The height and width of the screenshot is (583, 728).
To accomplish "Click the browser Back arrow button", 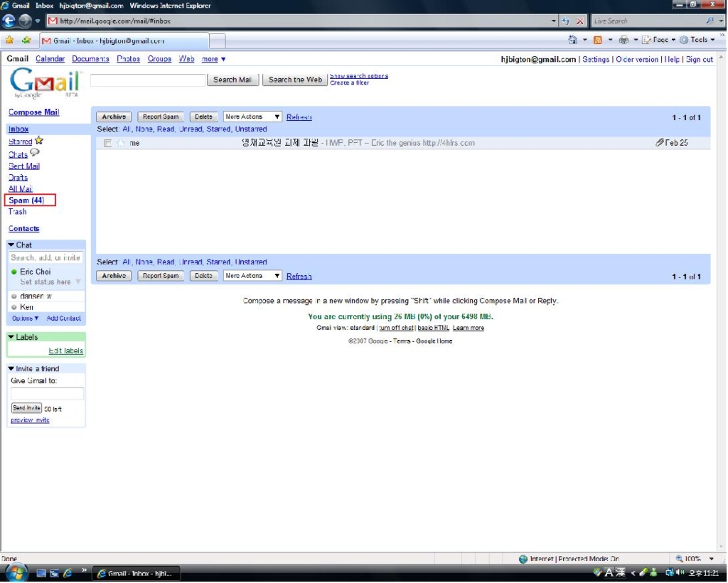I will tap(9, 21).
